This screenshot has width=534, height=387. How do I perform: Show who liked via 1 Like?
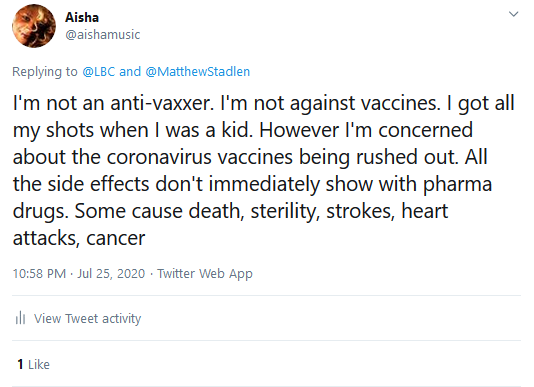pos(33,365)
